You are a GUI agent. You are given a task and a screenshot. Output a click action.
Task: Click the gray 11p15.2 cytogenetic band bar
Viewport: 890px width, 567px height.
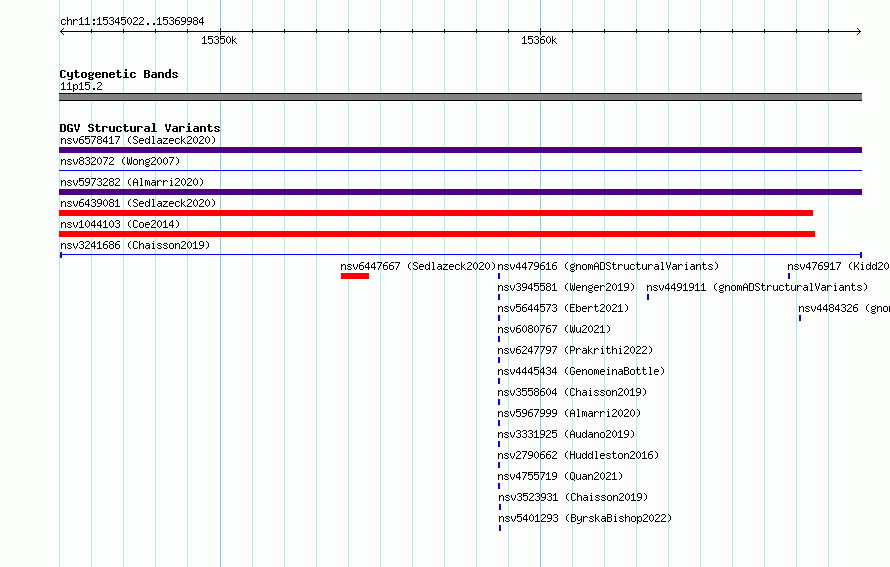point(460,97)
